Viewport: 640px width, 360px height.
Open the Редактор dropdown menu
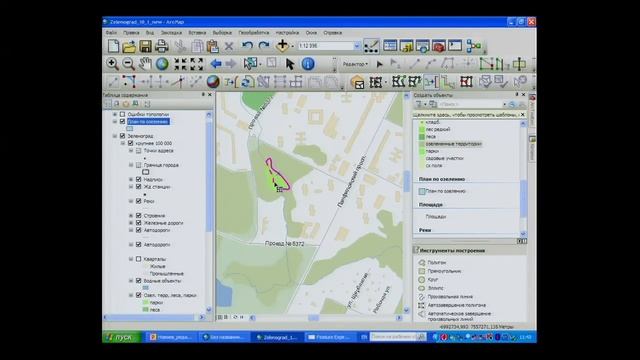[x=355, y=64]
